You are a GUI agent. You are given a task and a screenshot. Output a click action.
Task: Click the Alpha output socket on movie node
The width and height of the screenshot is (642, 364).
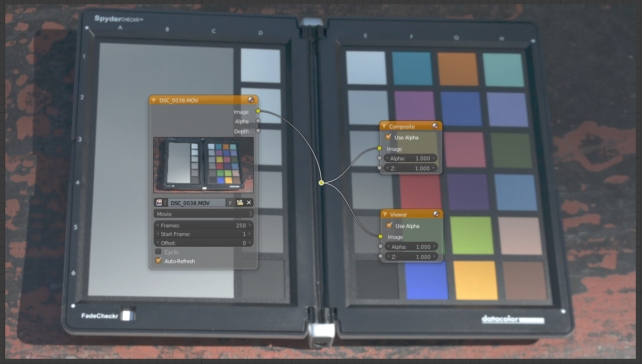coord(258,121)
